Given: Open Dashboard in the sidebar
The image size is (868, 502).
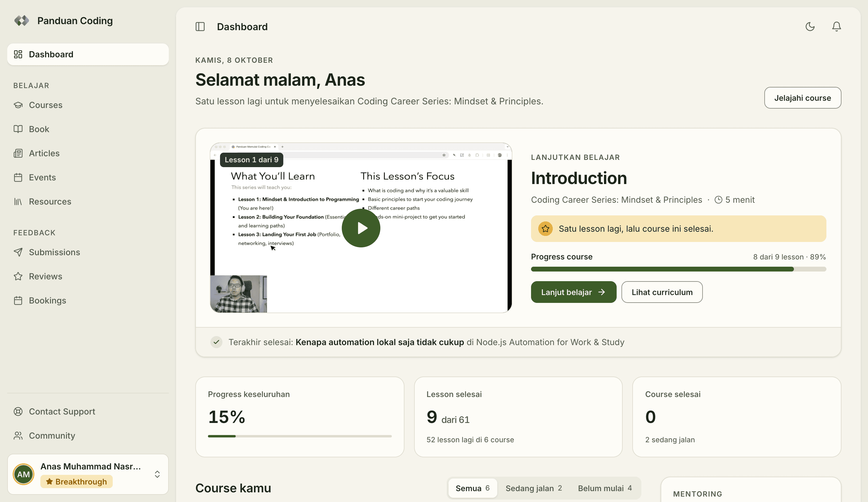Looking at the screenshot, I should [88, 54].
